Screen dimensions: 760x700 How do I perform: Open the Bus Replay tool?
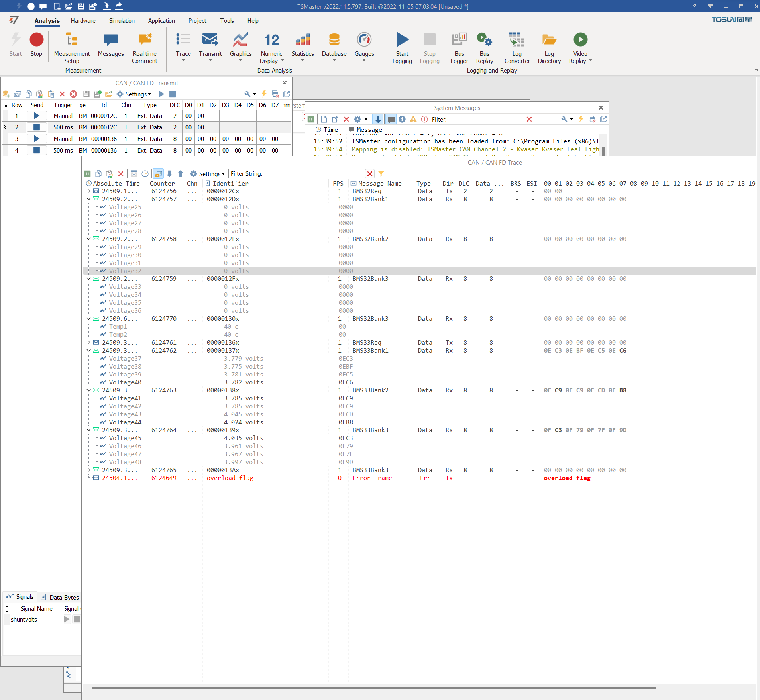coord(484,40)
